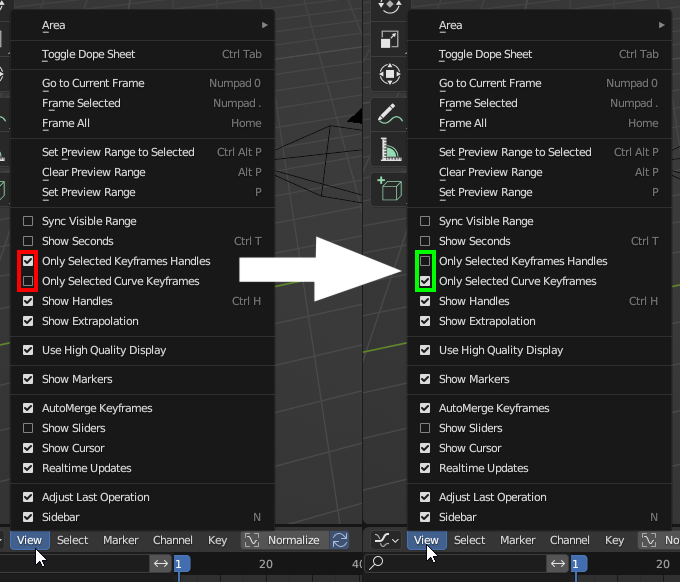This screenshot has height=582, width=680.
Task: Choose Toggle Dope Sheet in right menu
Action: tap(539, 54)
